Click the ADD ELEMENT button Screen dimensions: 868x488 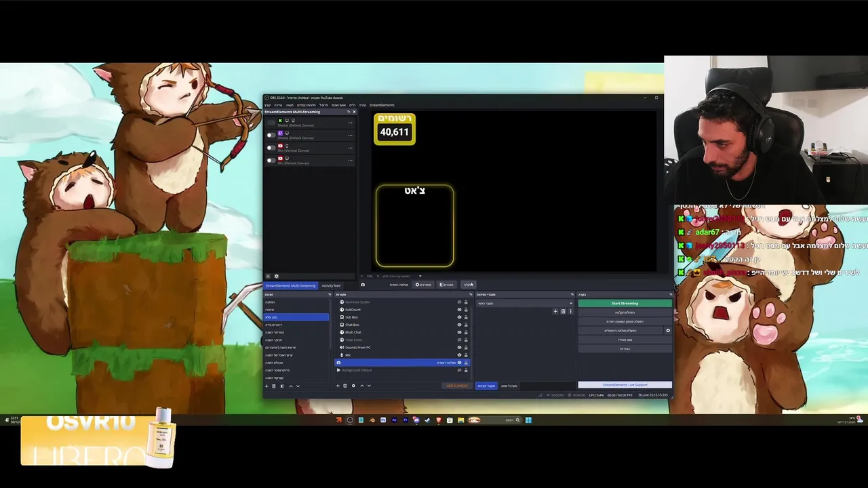[457, 386]
